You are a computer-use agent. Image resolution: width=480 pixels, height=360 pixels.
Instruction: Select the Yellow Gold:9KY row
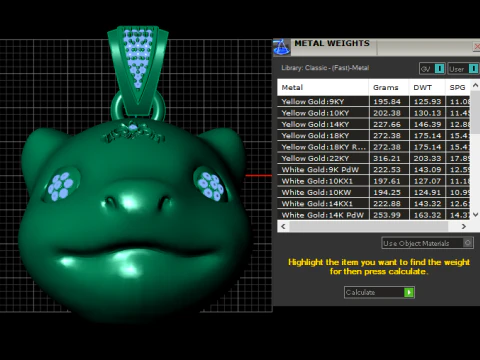(373, 101)
